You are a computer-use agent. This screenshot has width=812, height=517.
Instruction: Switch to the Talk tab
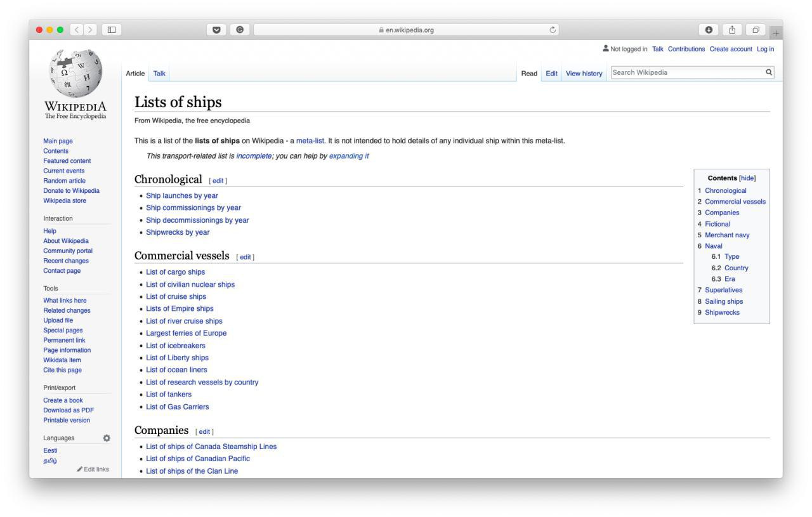(x=159, y=74)
